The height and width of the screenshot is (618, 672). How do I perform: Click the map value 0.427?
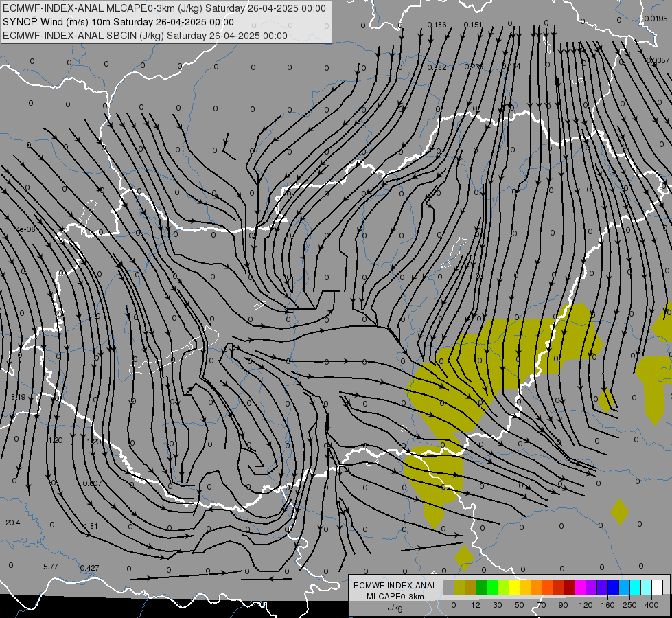click(89, 568)
